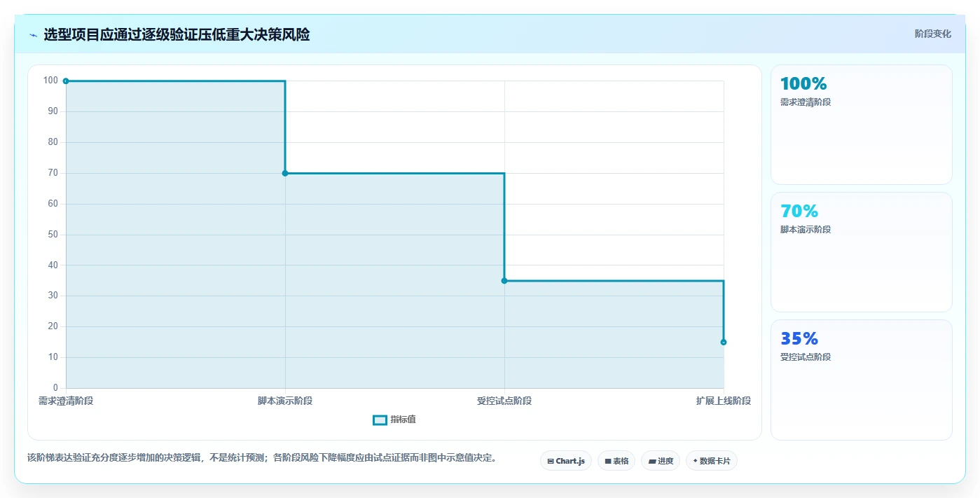Click the 表格 tag
Viewport: 980px width, 498px height.
616,461
